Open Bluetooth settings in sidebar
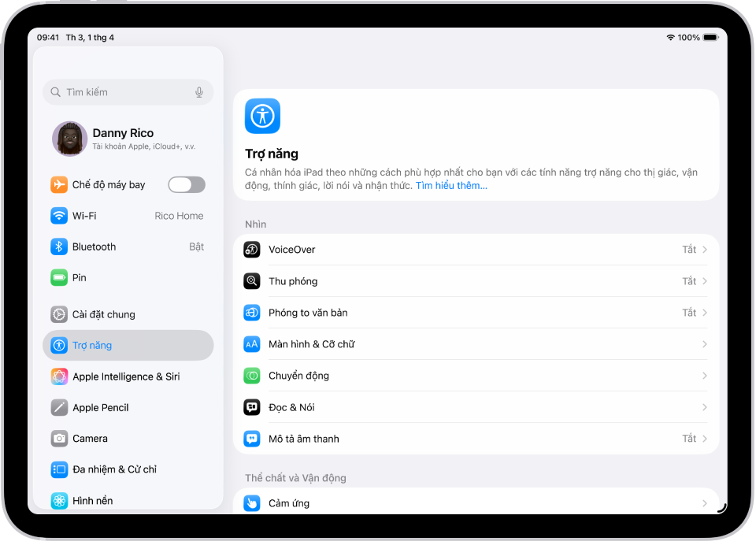The width and height of the screenshot is (756, 545). click(128, 247)
